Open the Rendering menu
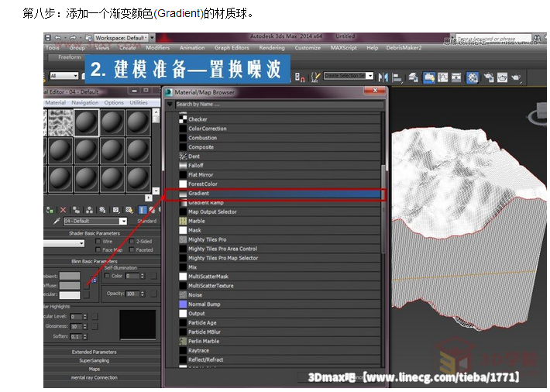Image resolution: width=550 pixels, height=392 pixels. click(272, 48)
